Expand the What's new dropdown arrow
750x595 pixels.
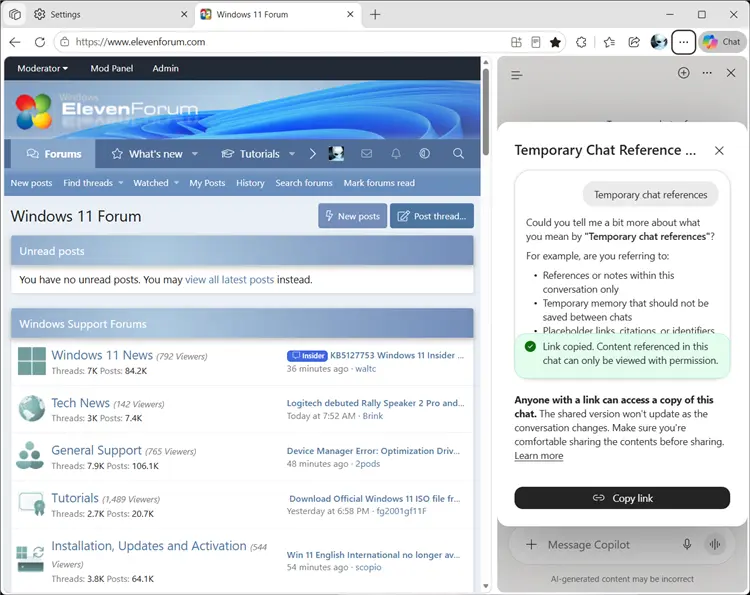click(x=195, y=154)
